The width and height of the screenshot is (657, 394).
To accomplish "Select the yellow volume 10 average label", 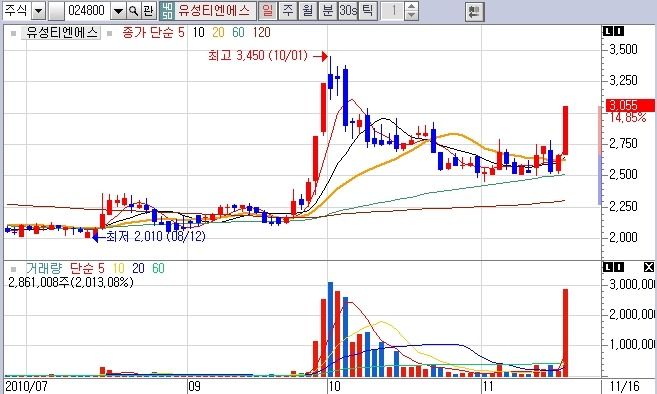I will (119, 269).
